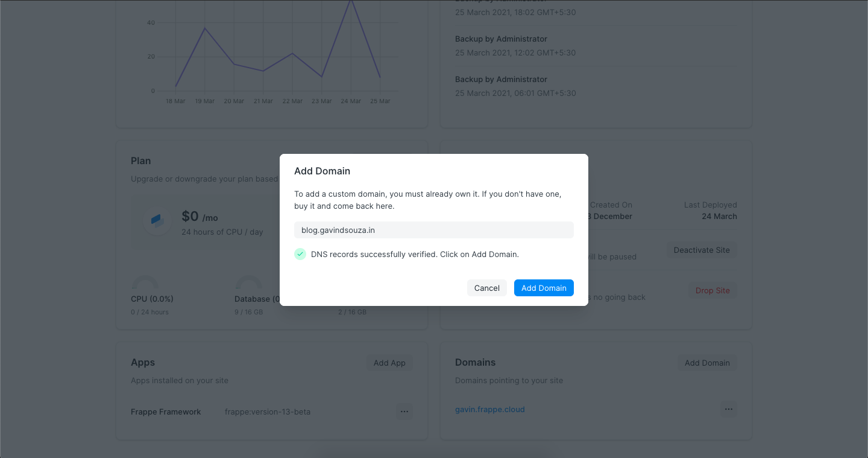Open the backup from 25 March 06:01
The image size is (868, 458).
pyautogui.click(x=515, y=86)
